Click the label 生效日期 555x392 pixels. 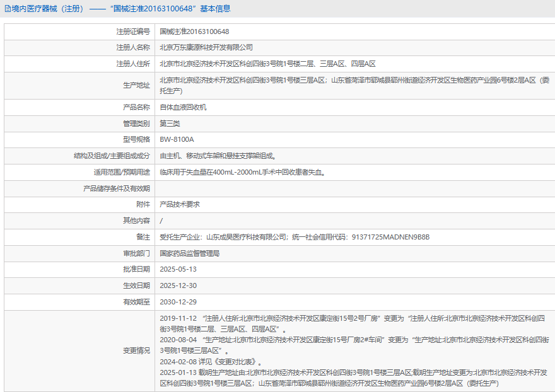137,285
